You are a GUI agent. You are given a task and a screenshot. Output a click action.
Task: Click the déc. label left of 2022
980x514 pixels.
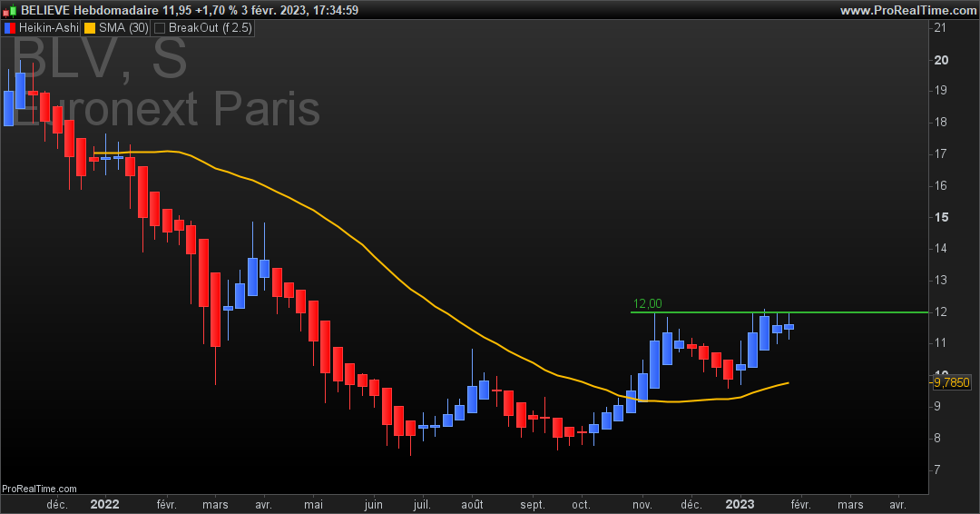(57, 504)
